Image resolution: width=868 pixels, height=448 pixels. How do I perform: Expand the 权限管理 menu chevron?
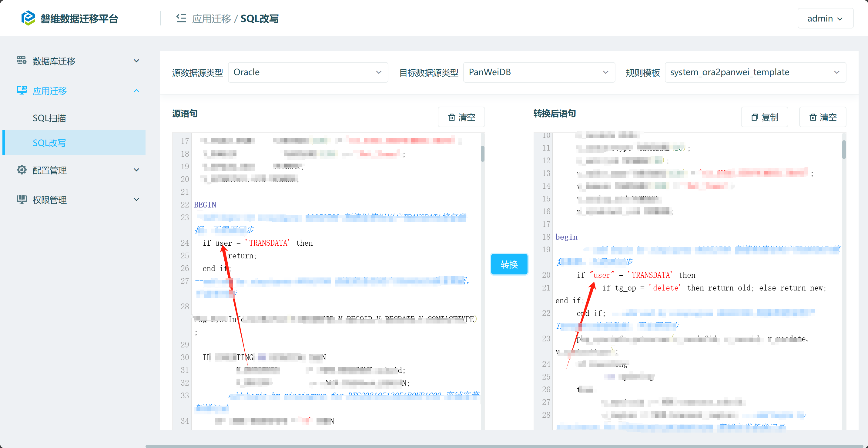(x=136, y=200)
